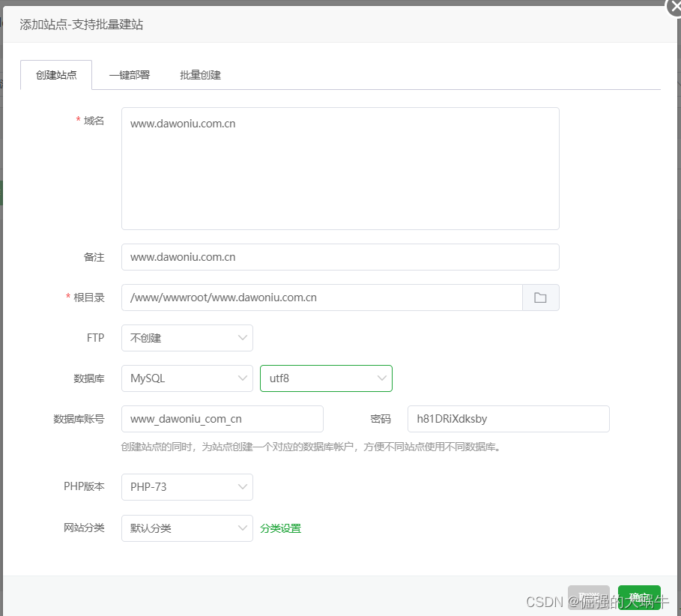The height and width of the screenshot is (616, 681).
Task: Open the FTP 不创建 dropdown
Action: 187,338
